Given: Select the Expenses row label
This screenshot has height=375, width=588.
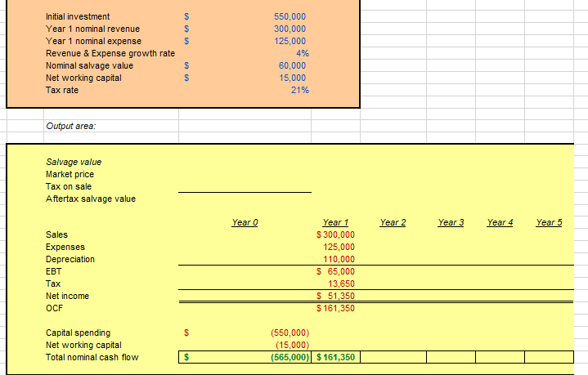Looking at the screenshot, I should coord(65,248).
